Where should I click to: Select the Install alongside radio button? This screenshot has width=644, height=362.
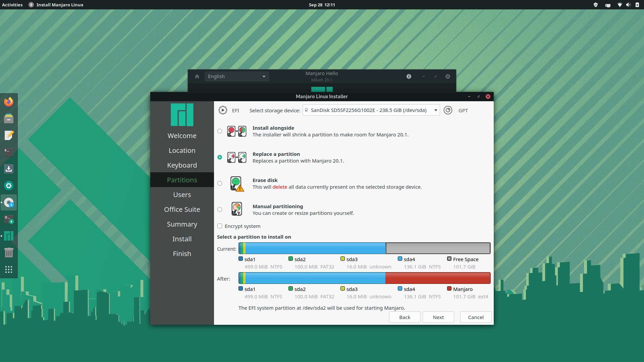pyautogui.click(x=220, y=131)
